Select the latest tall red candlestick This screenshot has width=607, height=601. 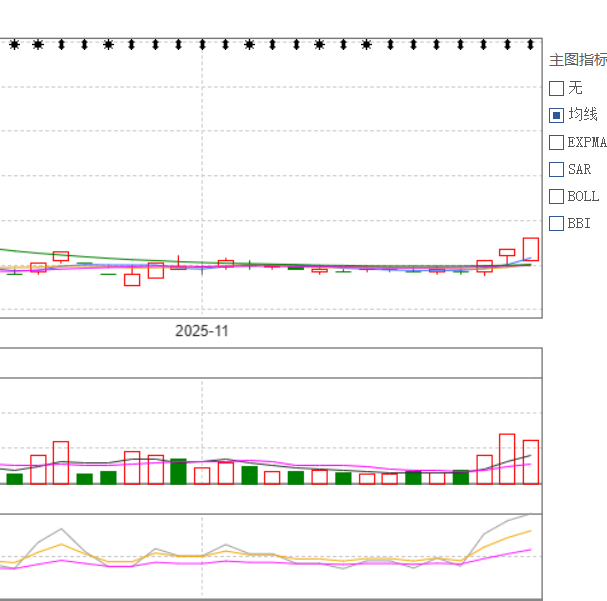531,249
